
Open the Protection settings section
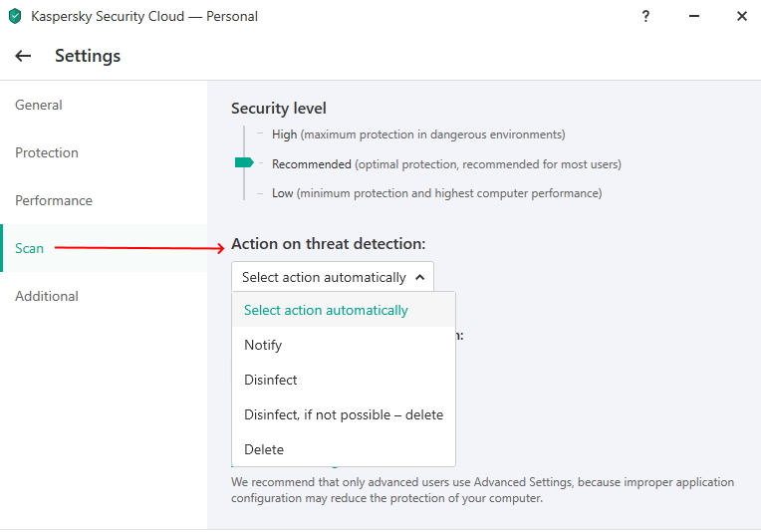47,152
